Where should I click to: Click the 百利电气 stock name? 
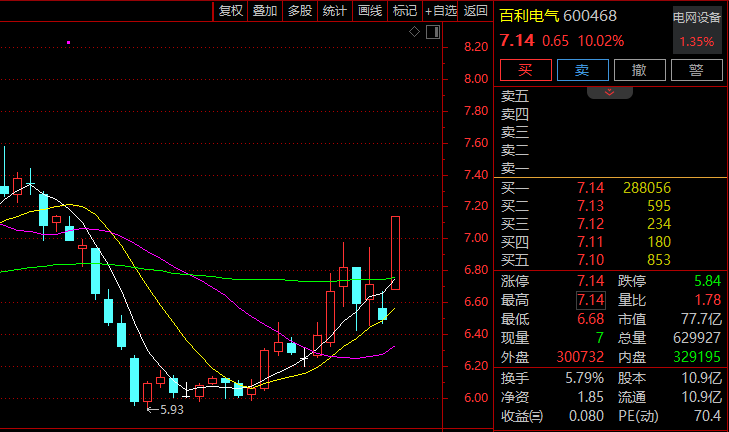point(530,16)
